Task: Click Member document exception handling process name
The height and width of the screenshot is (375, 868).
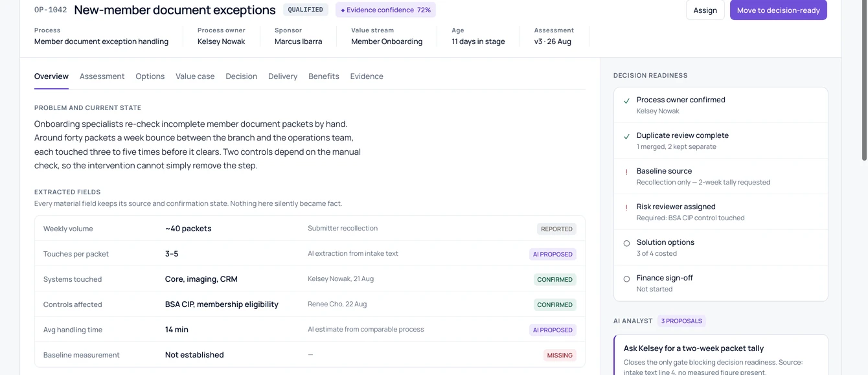Action: point(101,41)
